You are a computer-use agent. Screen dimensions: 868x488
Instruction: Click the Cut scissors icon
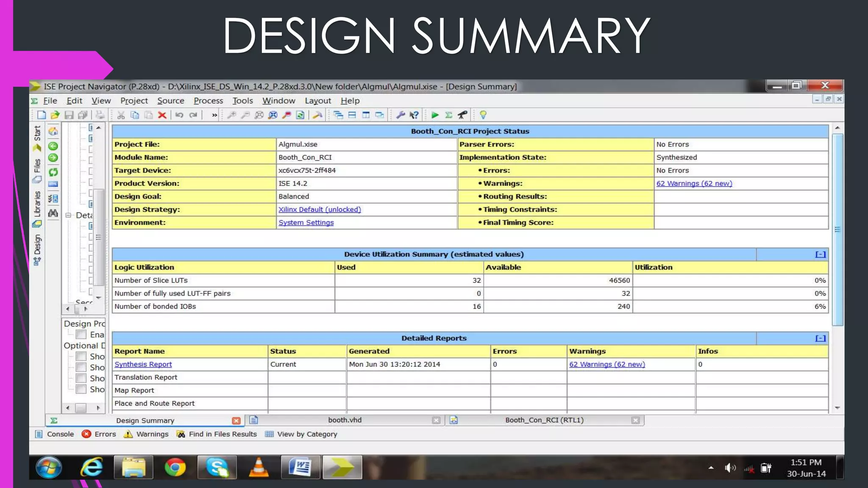(121, 115)
